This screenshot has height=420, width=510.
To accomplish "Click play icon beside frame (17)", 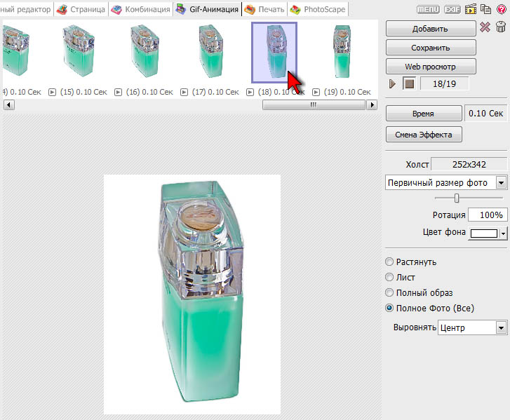I will 184,93.
